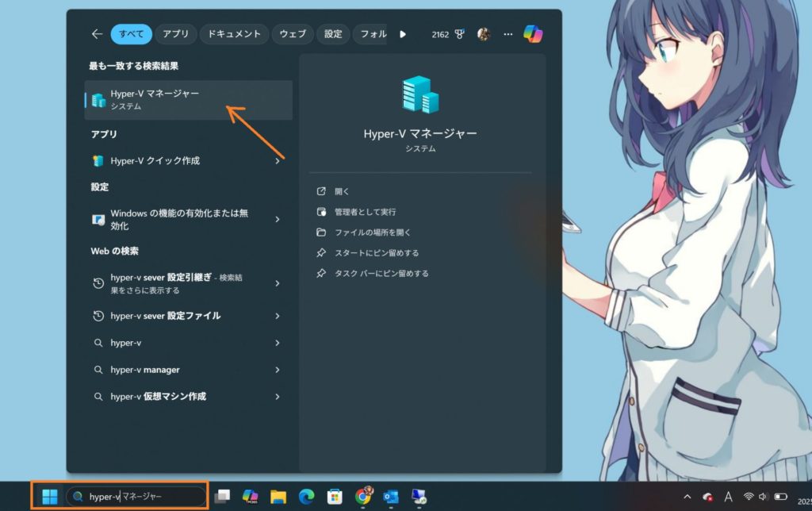Expand Hyper-V クイック作成 result details

click(x=278, y=161)
